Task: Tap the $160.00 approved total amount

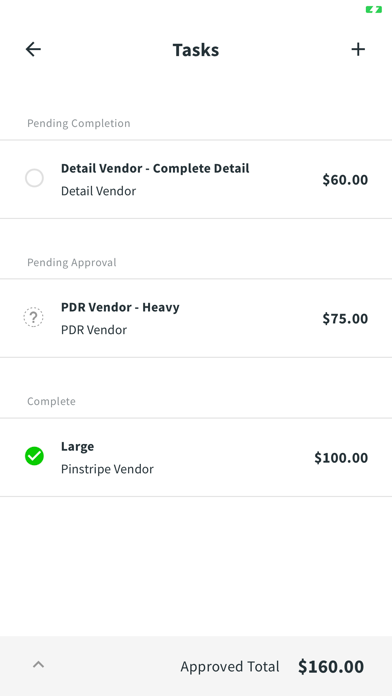Action: pyautogui.click(x=331, y=667)
